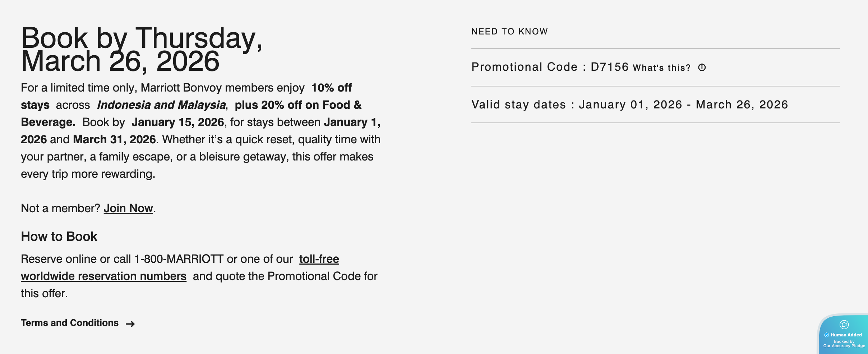Click "Backed by Our Accuracy Pledge" text
This screenshot has width=868, height=354.
844,344
